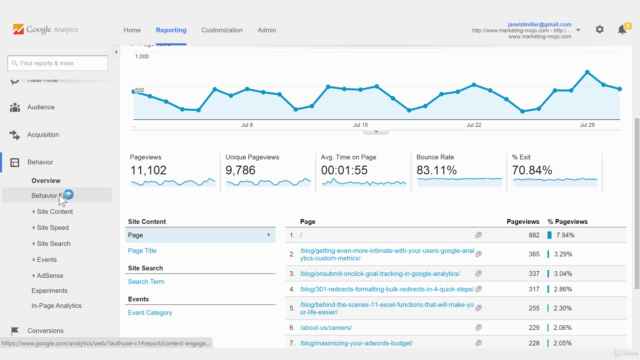Open the settings gear icon
Viewport: 640px width, 360px height.
tap(599, 29)
